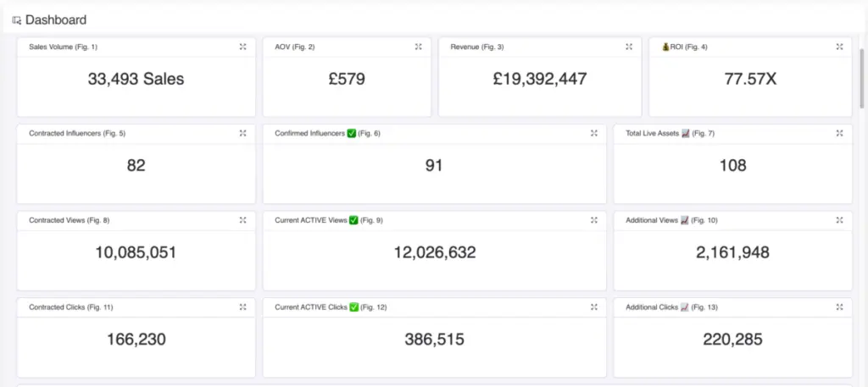
Task: Click the 77.57X ROI value
Action: point(750,80)
